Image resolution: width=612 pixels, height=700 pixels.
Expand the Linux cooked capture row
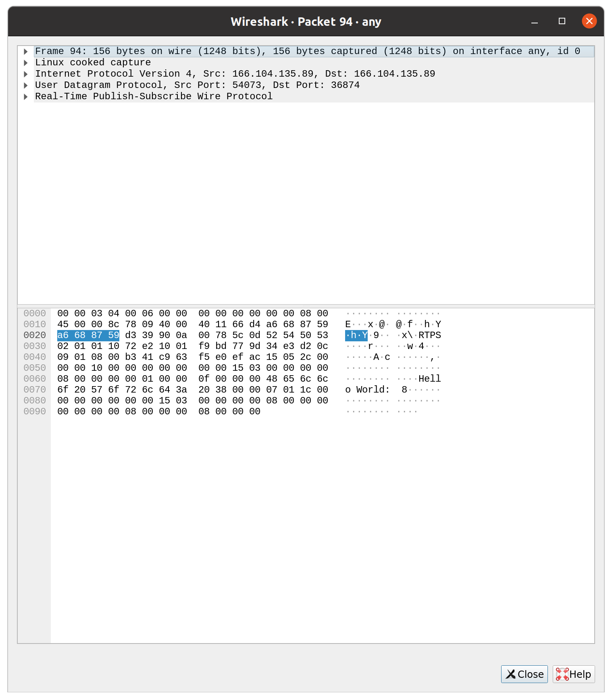click(26, 63)
